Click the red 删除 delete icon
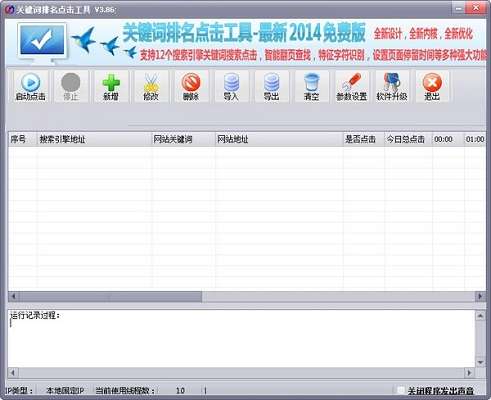 tap(191, 86)
